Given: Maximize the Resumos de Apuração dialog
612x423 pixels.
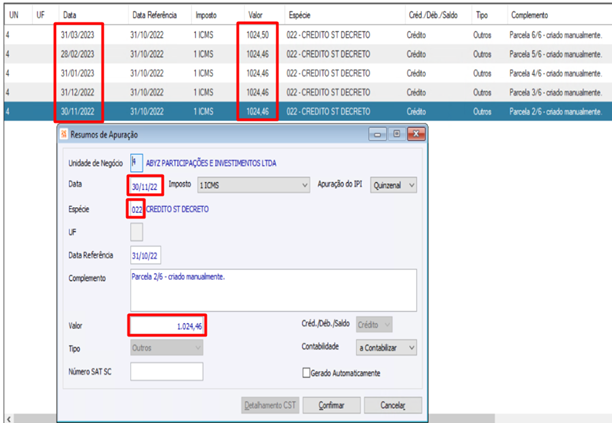Looking at the screenshot, I should coord(397,134).
